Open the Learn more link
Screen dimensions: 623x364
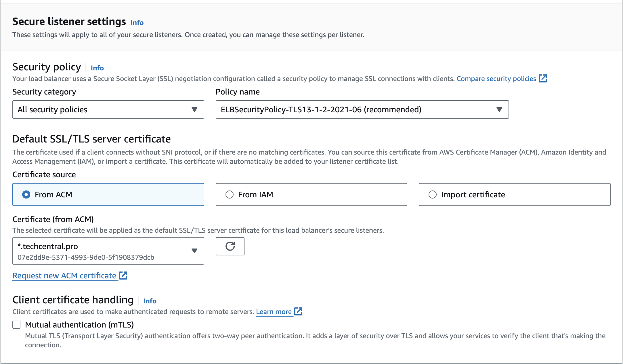(274, 312)
